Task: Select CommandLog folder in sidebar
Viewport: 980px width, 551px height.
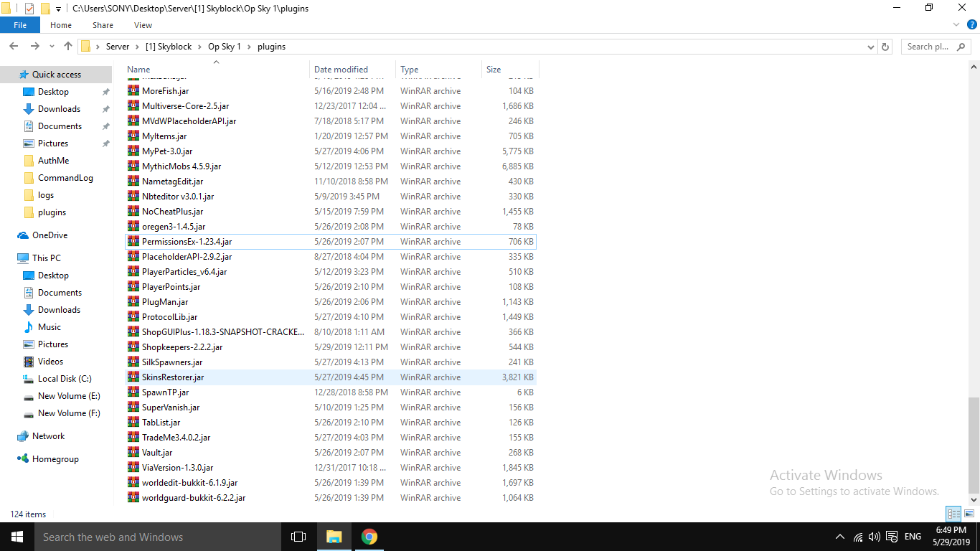Action: pos(65,178)
